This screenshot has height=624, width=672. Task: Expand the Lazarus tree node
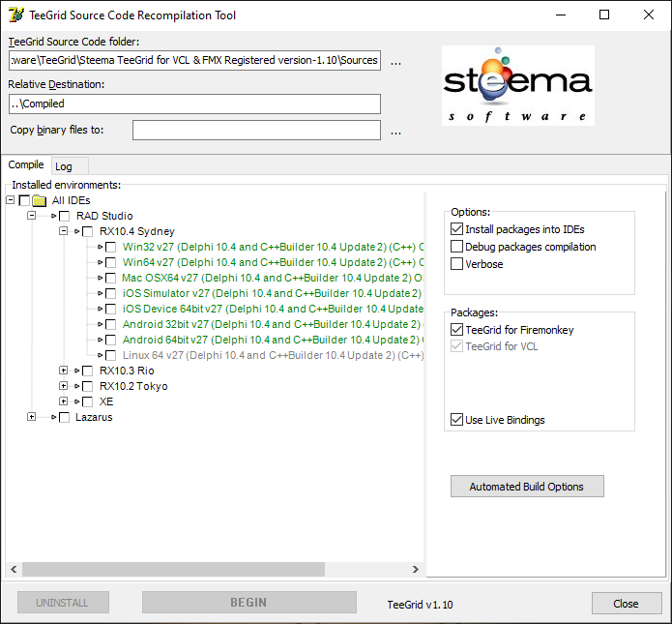[x=31, y=416]
